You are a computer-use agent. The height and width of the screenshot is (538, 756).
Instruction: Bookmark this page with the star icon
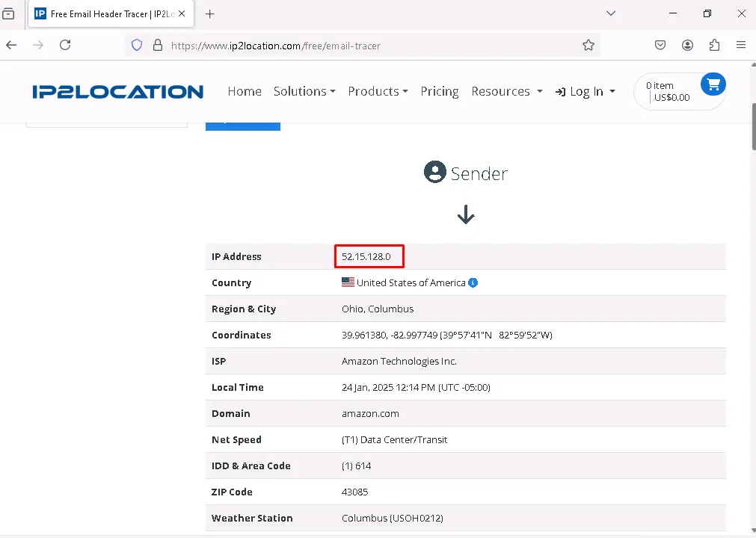click(588, 45)
